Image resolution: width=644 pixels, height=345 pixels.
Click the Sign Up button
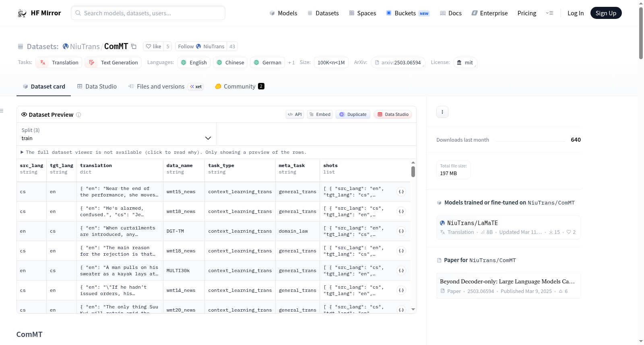click(606, 13)
